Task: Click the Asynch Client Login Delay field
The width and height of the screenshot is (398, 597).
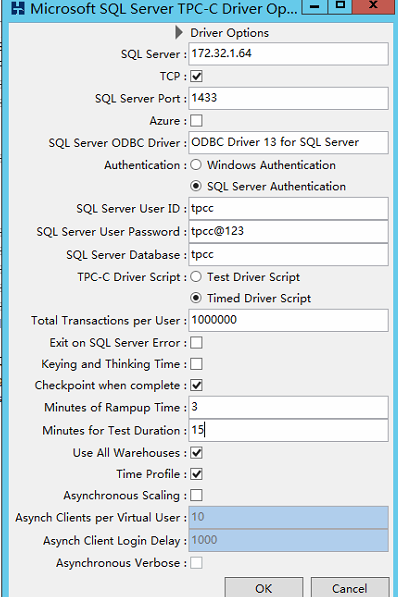Action: coord(288,540)
